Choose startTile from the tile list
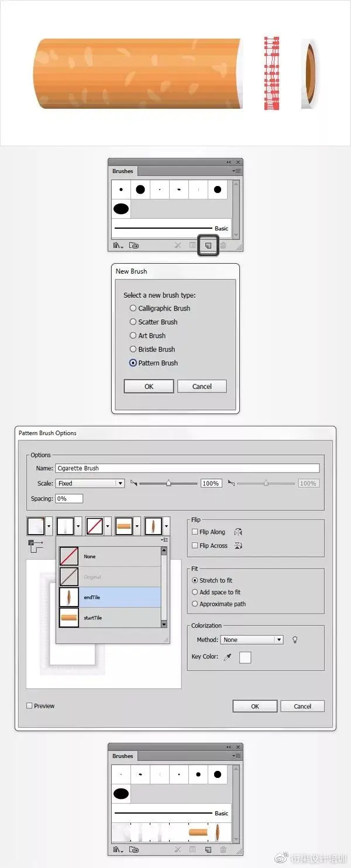 pos(110,618)
